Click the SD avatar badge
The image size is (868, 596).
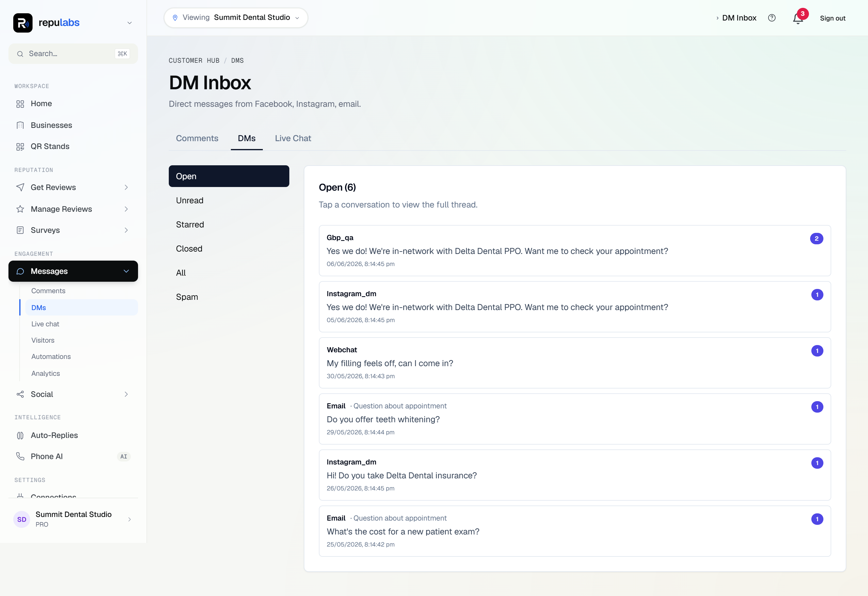point(22,519)
